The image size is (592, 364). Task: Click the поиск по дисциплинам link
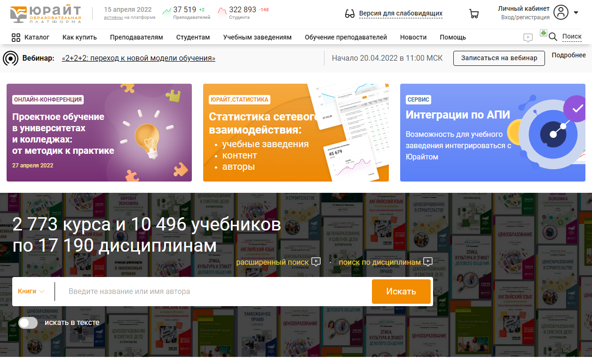380,262
